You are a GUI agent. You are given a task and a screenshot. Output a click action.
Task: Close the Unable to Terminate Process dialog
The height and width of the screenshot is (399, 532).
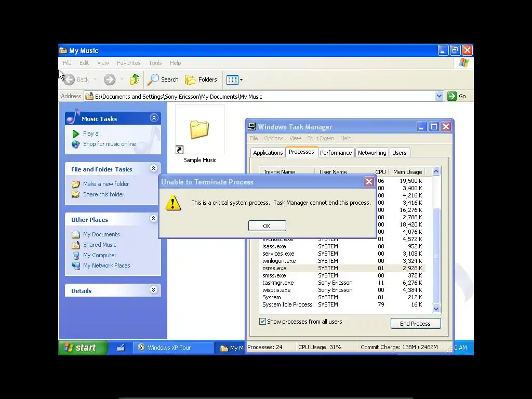click(369, 182)
